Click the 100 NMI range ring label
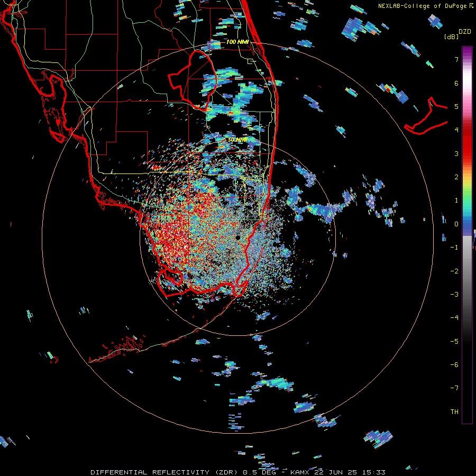Image resolution: width=476 pixels, height=476 pixels. 237,42
